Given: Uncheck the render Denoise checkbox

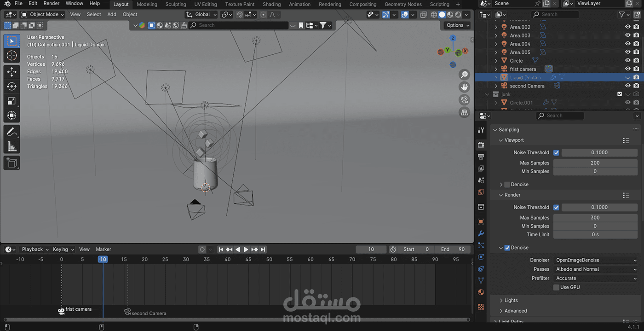Looking at the screenshot, I should click(x=507, y=248).
